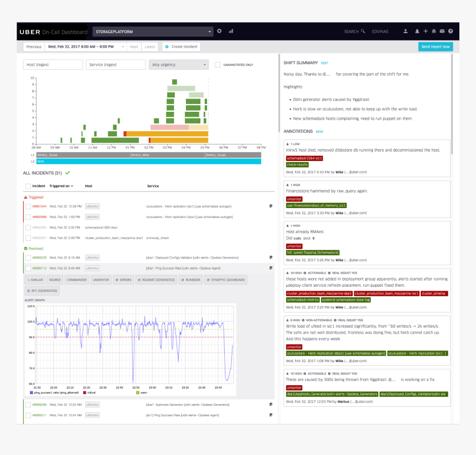
Task: Open the SOURCE button
Action: pos(55,280)
